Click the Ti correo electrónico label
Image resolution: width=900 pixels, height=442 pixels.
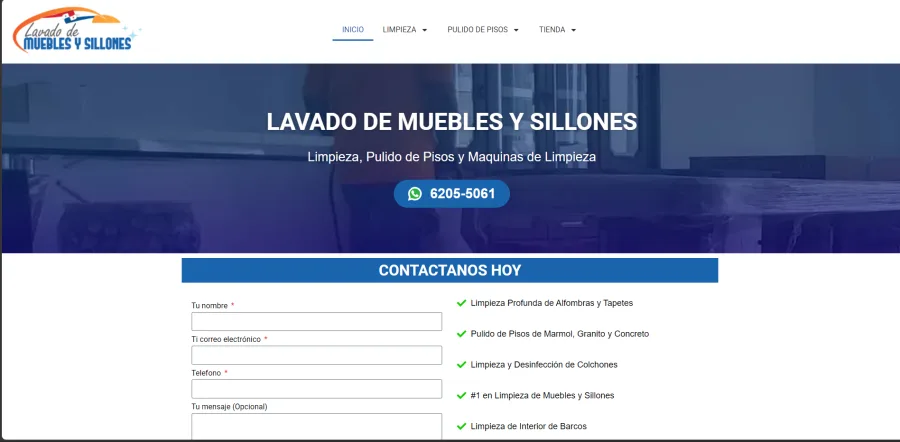click(x=226, y=339)
